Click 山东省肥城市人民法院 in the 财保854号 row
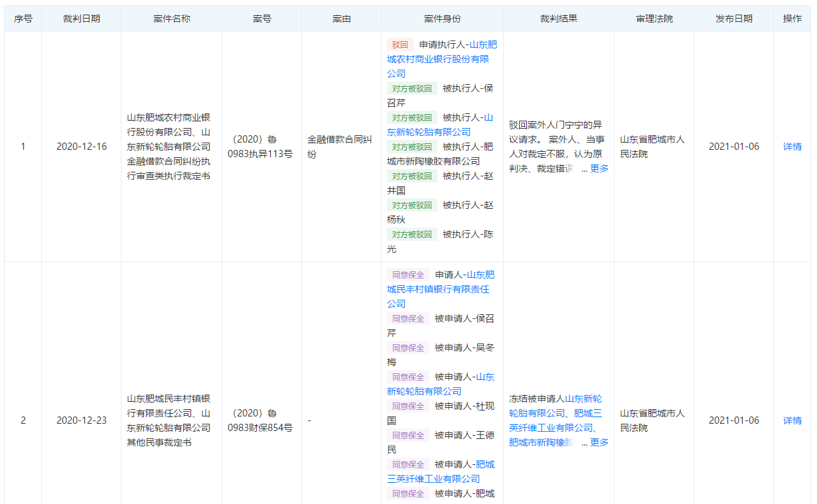 coord(652,420)
